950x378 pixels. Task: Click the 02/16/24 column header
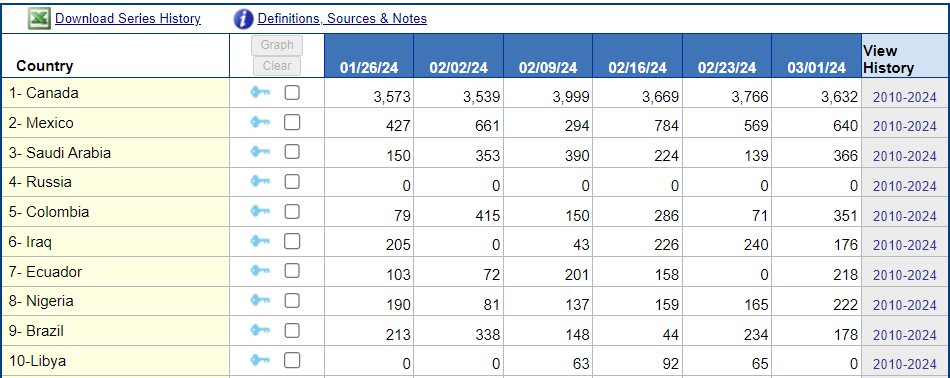click(637, 56)
